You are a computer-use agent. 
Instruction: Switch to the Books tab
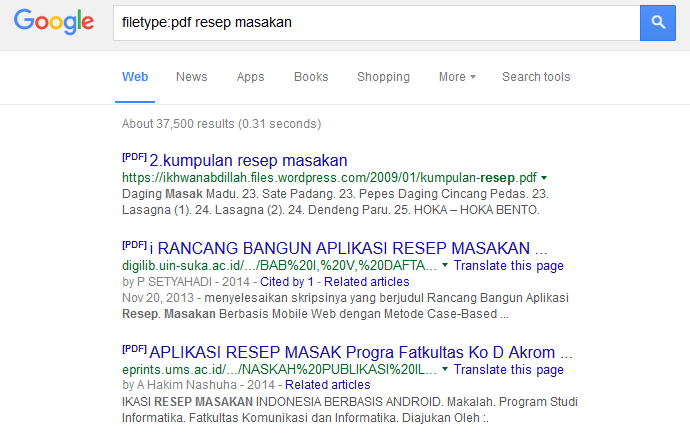pos(311,77)
